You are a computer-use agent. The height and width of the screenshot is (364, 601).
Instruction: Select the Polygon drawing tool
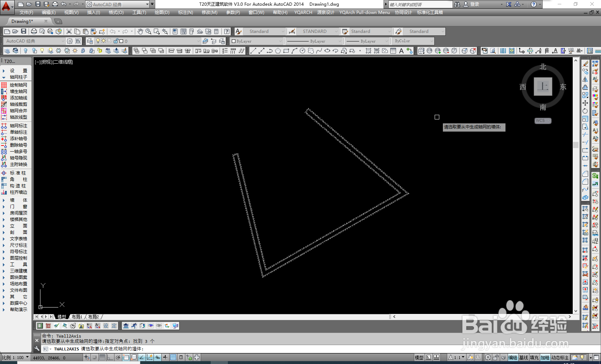[278, 51]
